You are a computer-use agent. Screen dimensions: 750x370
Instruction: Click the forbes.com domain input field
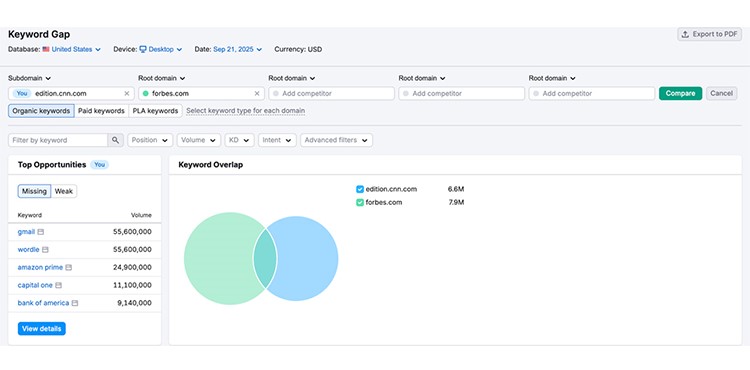pyautogui.click(x=201, y=94)
